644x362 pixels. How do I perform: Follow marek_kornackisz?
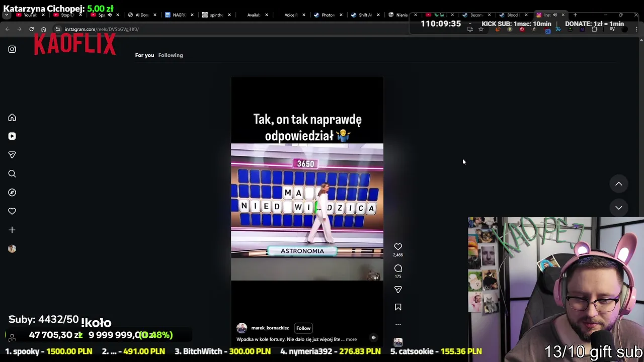(x=303, y=328)
